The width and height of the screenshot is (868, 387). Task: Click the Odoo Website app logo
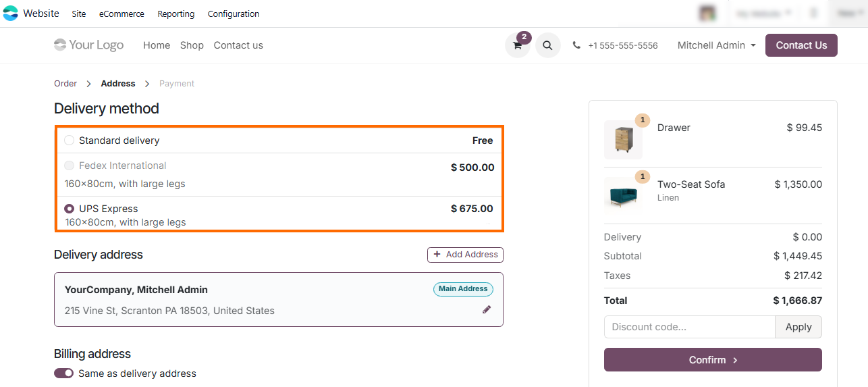point(11,14)
